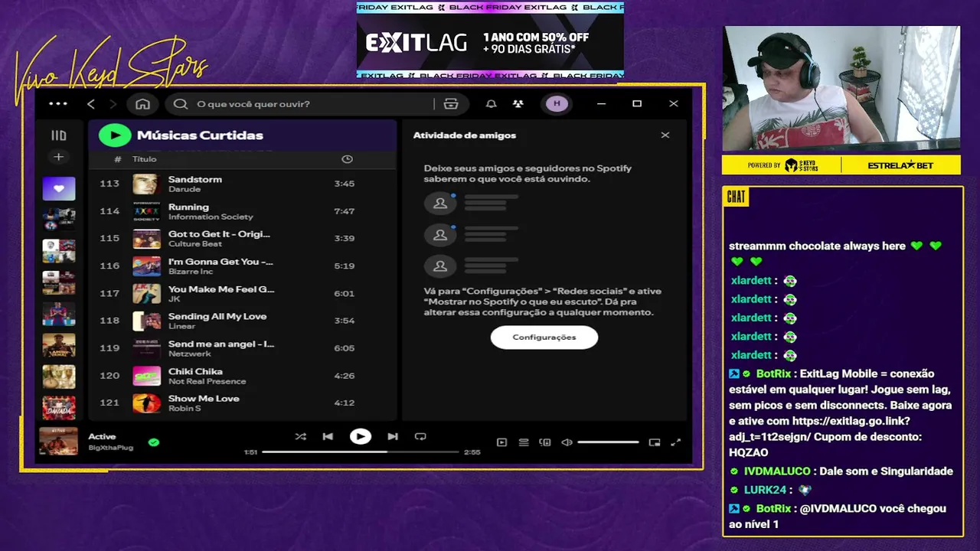Screen dimensions: 980x551
Task: Open the miniplayer icon
Action: click(655, 442)
